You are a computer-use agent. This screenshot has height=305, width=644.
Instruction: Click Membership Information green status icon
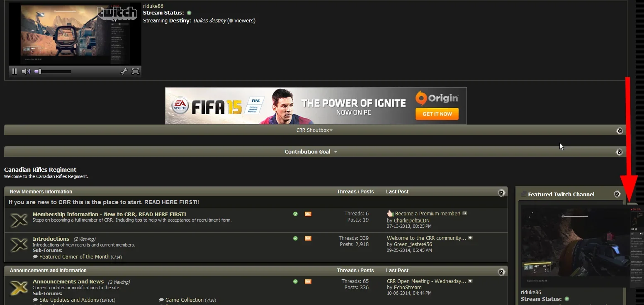(x=295, y=214)
